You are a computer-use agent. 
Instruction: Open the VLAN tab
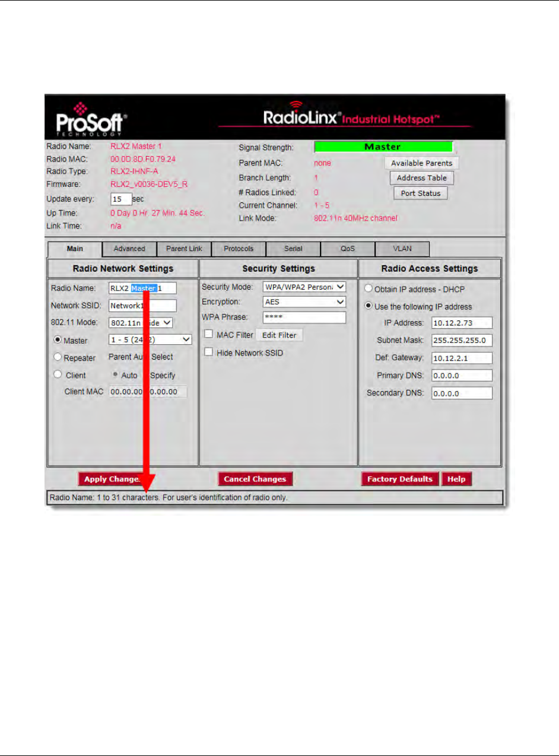pyautogui.click(x=402, y=249)
